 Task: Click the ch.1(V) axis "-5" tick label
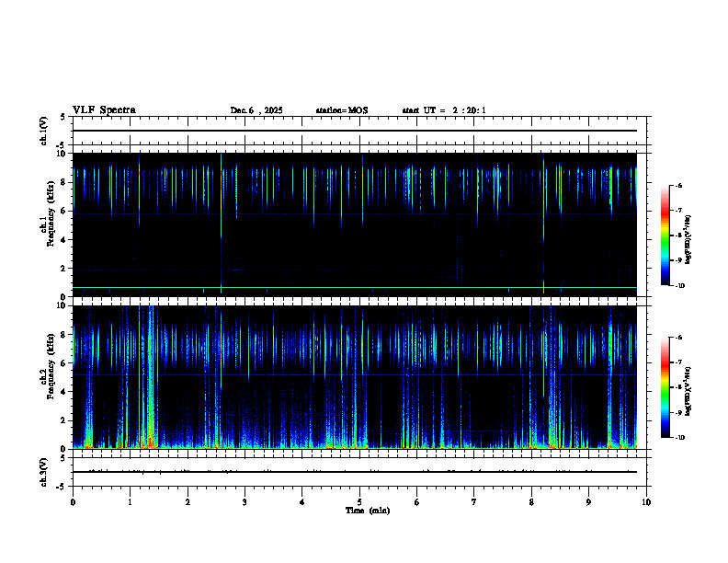tap(61, 145)
